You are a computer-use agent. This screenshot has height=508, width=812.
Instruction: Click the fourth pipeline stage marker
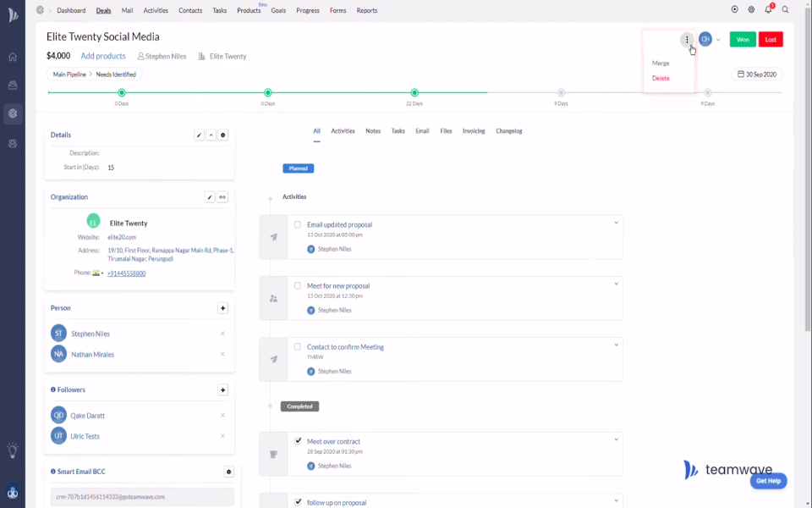pos(561,93)
